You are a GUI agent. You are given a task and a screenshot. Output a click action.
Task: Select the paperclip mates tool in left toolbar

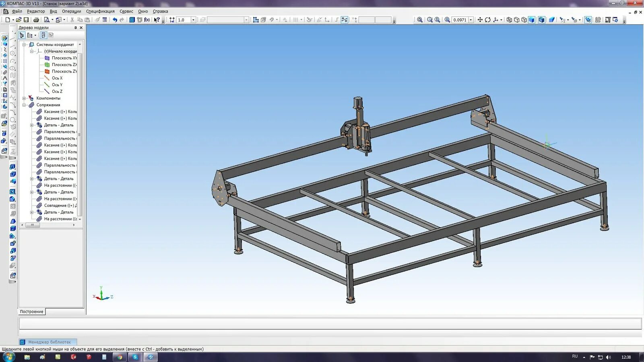pyautogui.click(x=5, y=72)
